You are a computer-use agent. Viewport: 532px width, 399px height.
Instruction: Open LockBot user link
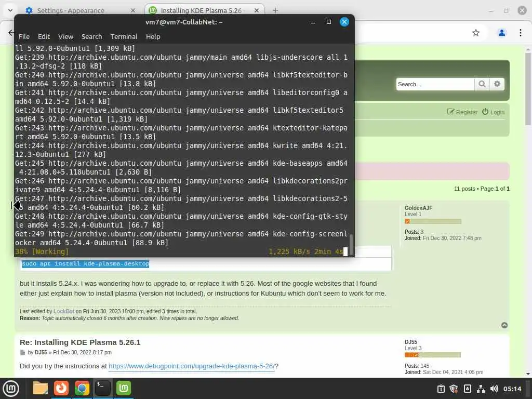tap(64, 311)
